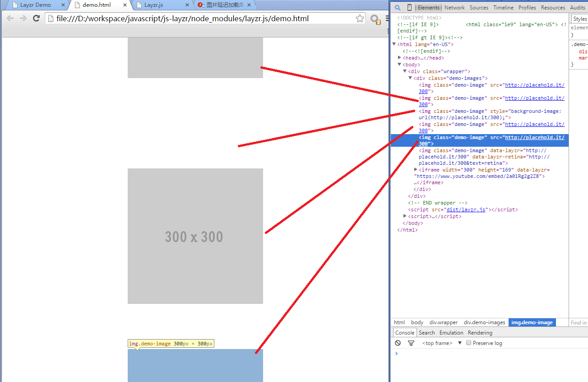Focus the console prompt input line
This screenshot has height=382, width=588.
tap(490, 354)
